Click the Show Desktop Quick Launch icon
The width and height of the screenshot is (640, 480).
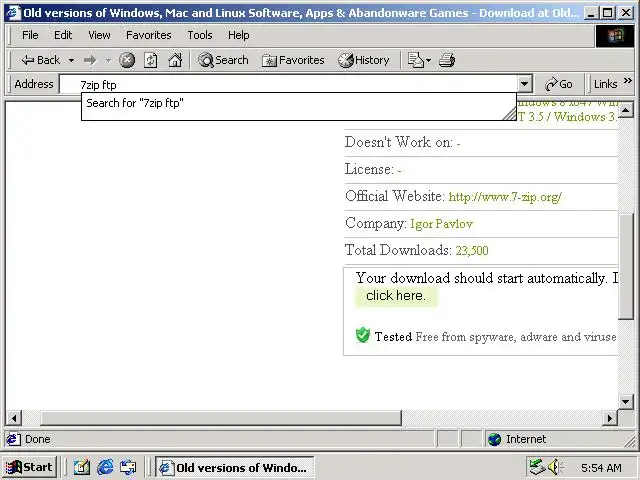[x=82, y=467]
